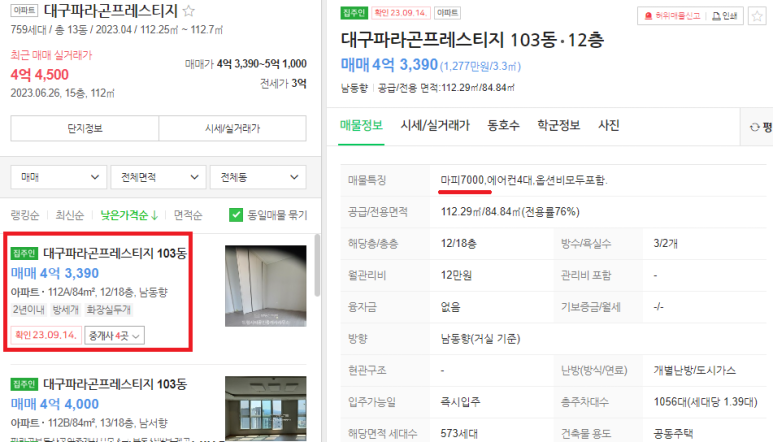The image size is (773, 442).
Task: Switch to the 시세/실거래가 tab
Action: [x=435, y=125]
